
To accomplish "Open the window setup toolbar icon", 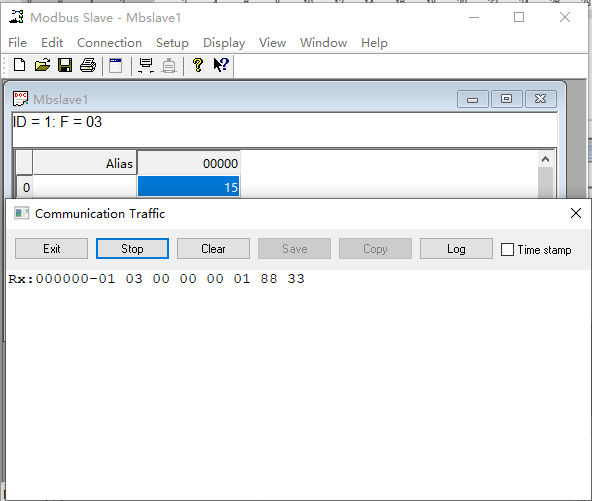I will click(x=116, y=65).
